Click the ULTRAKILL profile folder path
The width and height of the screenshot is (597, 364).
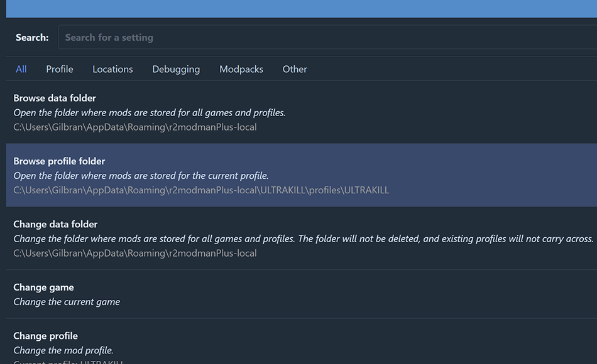pyautogui.click(x=201, y=190)
